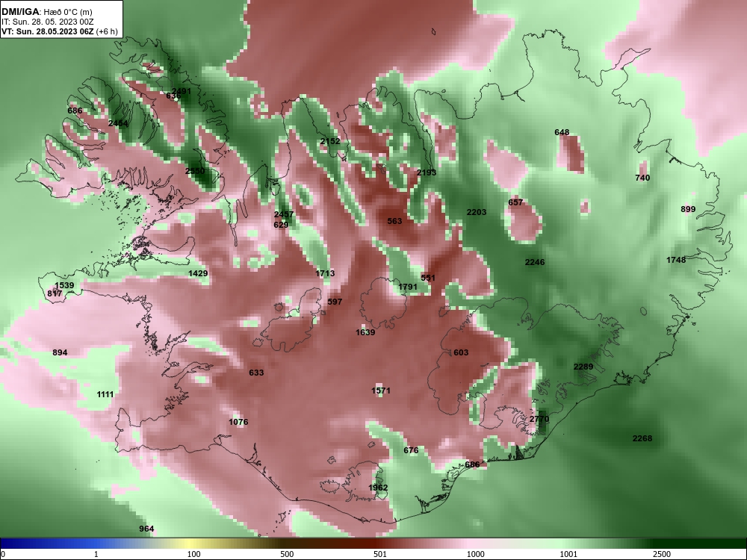Click the map value 1111

(105, 394)
